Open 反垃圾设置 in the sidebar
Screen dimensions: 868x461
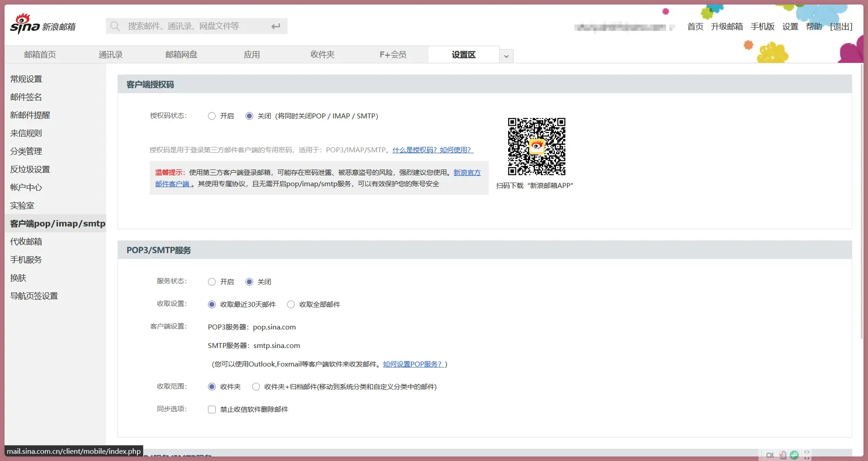click(30, 169)
